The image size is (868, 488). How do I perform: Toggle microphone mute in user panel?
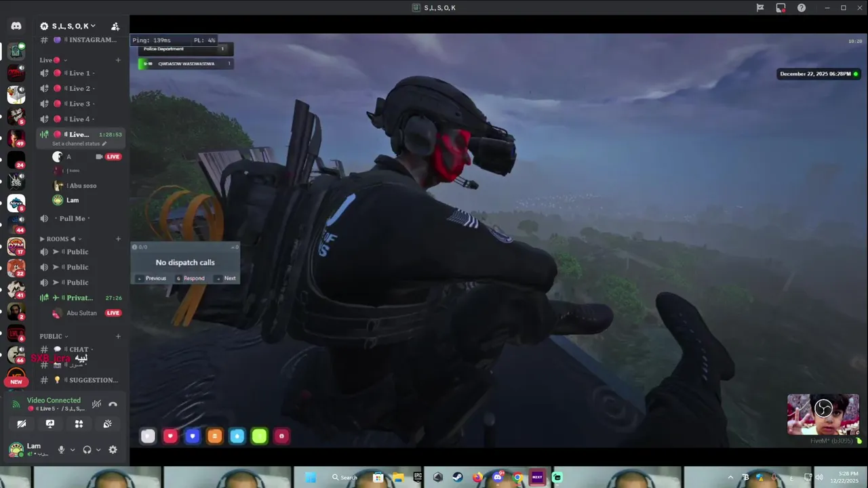click(61, 449)
